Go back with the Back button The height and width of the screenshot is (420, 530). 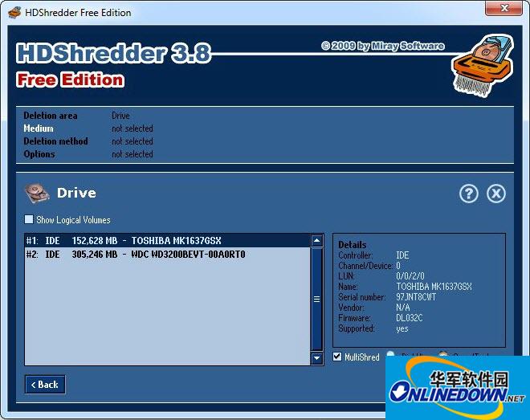45,385
